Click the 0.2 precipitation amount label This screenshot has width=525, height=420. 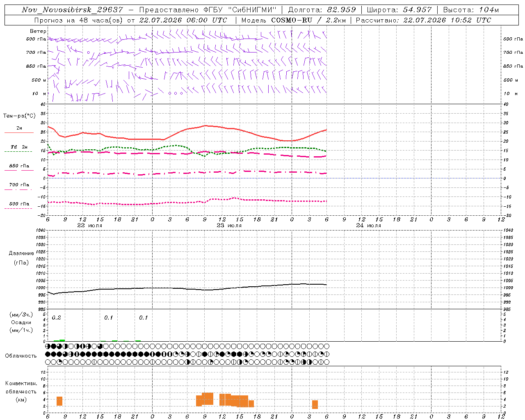(57, 317)
